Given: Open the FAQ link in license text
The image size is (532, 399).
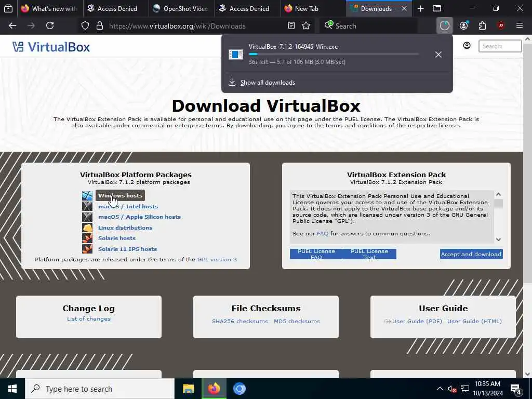Looking at the screenshot, I should click(x=322, y=233).
